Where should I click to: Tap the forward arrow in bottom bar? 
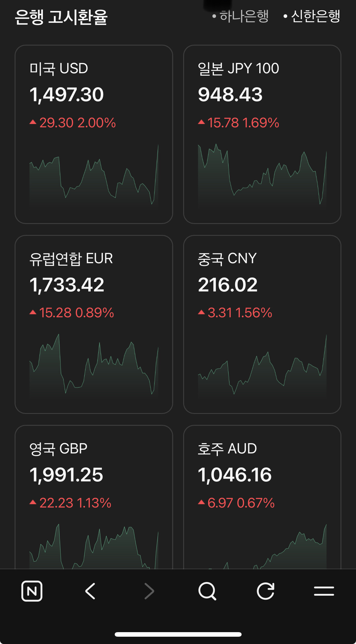point(149,591)
